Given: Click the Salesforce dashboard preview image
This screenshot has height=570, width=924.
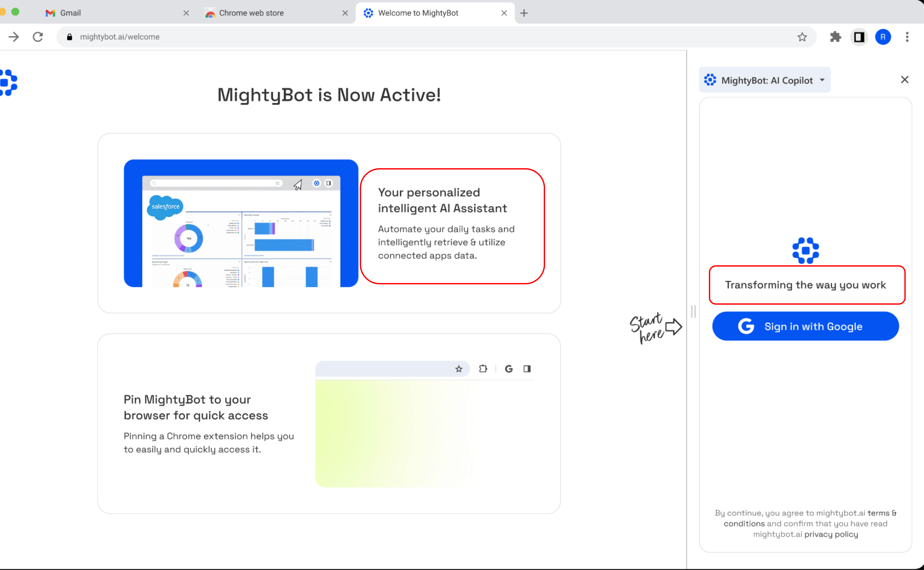Looking at the screenshot, I should pos(241,223).
